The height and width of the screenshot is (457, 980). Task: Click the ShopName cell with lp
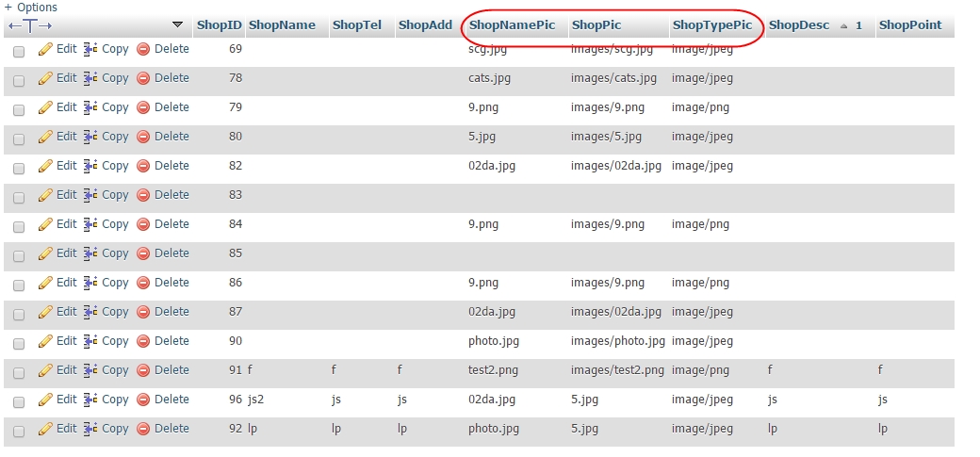[253, 429]
